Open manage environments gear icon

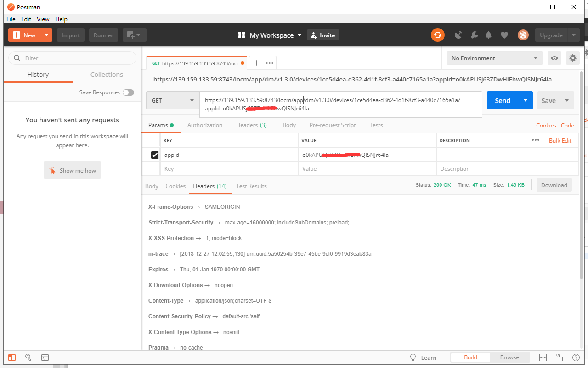pyautogui.click(x=572, y=58)
